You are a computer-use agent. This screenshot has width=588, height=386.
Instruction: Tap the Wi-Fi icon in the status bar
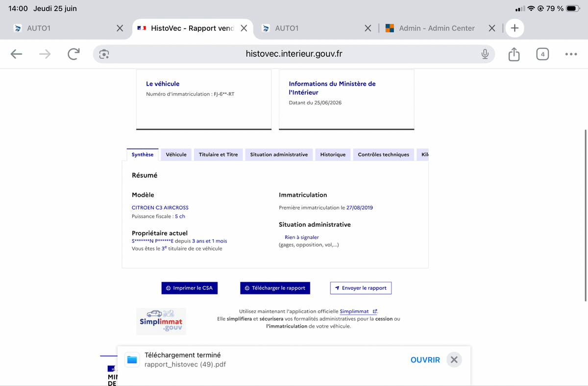531,8
